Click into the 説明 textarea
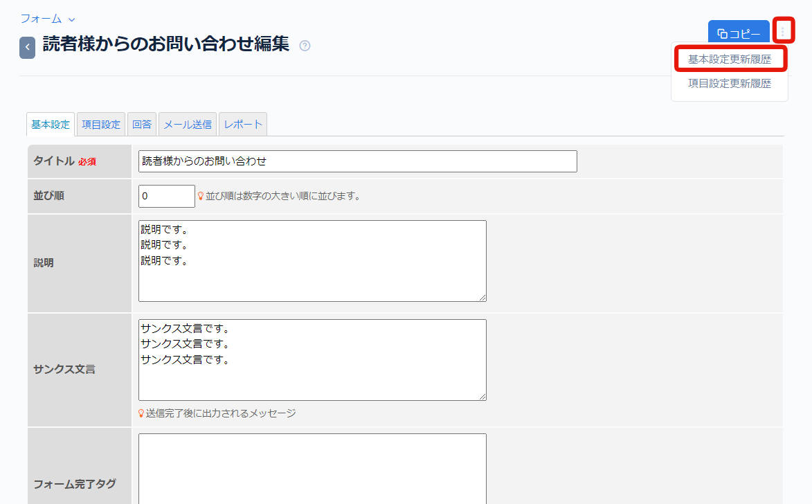The image size is (812, 504). pos(312,260)
